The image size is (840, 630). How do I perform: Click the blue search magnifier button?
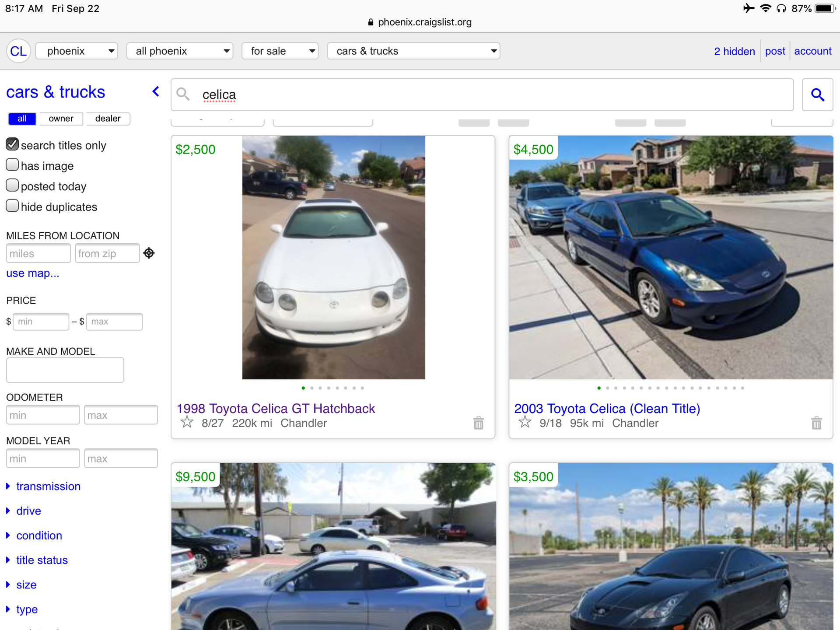click(x=817, y=94)
